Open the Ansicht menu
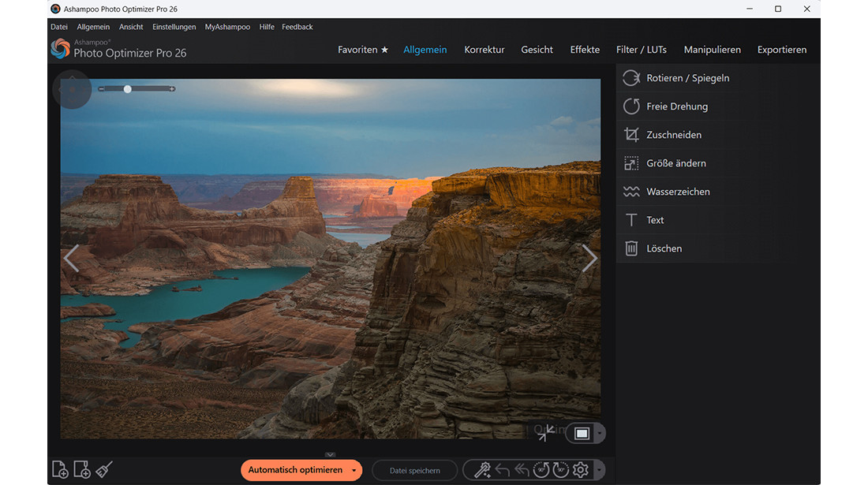The height and width of the screenshot is (485, 868). click(x=131, y=27)
